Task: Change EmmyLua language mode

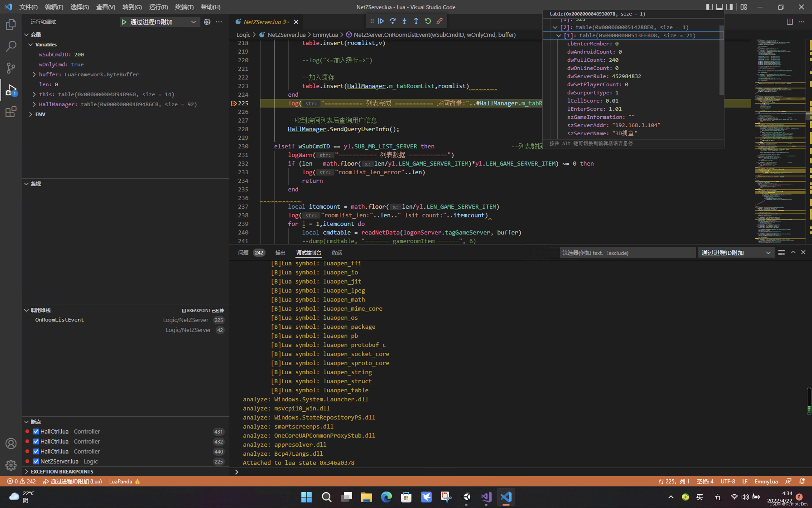Action: point(766,481)
